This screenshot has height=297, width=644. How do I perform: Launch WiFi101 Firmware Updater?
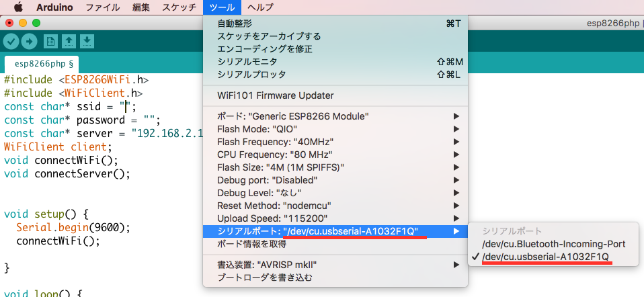[x=335, y=95]
